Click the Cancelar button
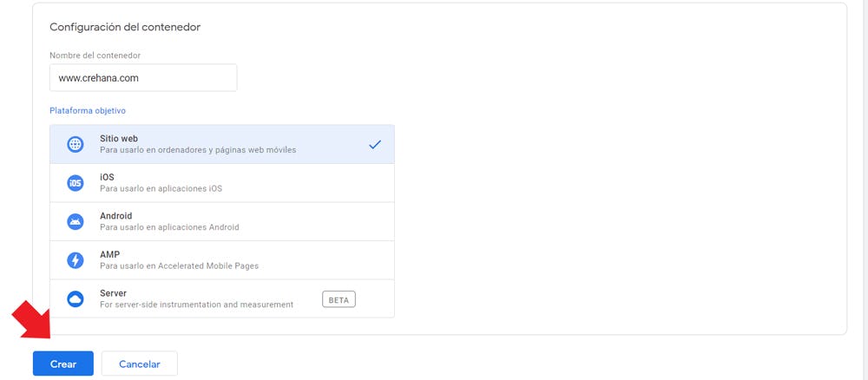The height and width of the screenshot is (380, 868). tap(140, 364)
